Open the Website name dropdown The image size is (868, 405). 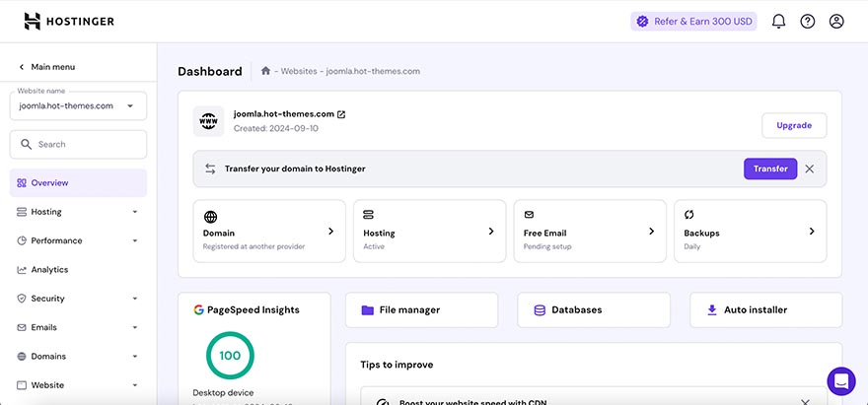pos(78,105)
